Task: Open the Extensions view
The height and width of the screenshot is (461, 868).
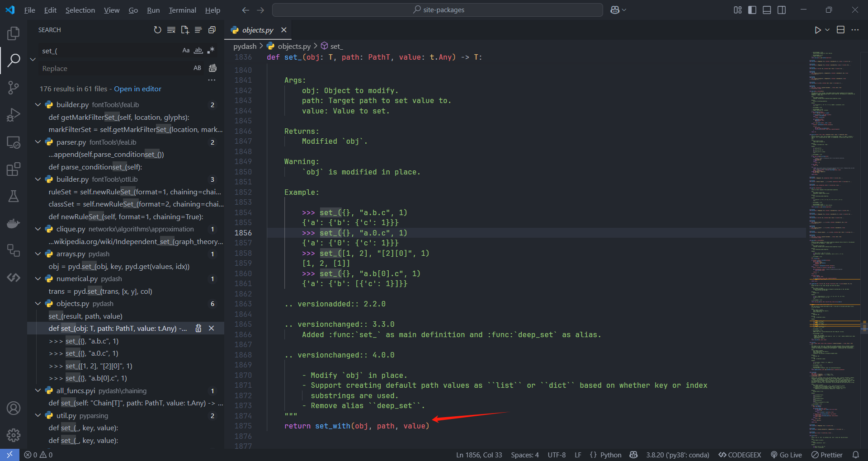Action: point(14,169)
